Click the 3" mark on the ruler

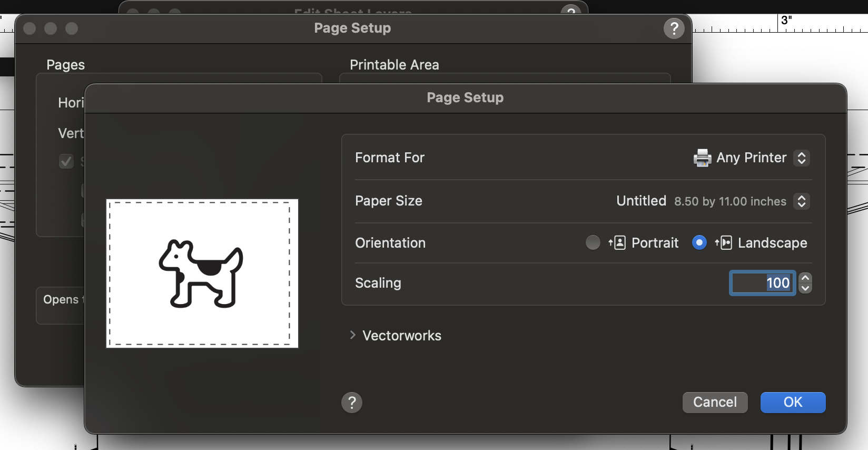coord(786,21)
